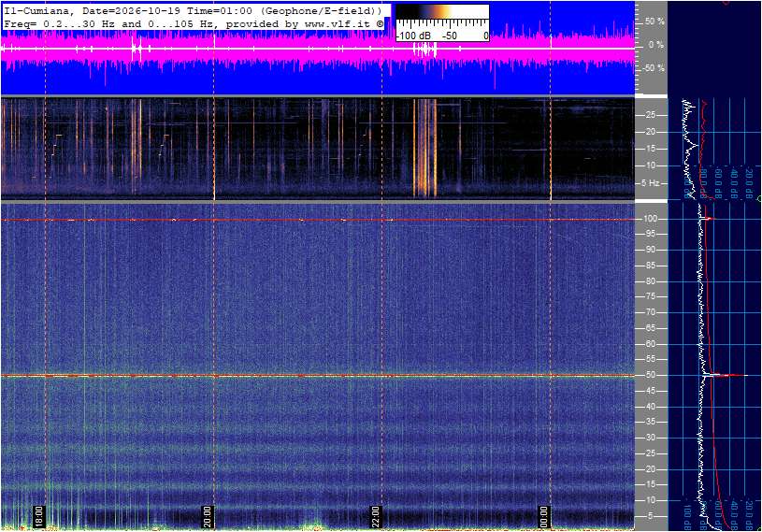Click the 95 tick on E-field frequency axis
This screenshot has width=762, height=532.
[x=650, y=234]
